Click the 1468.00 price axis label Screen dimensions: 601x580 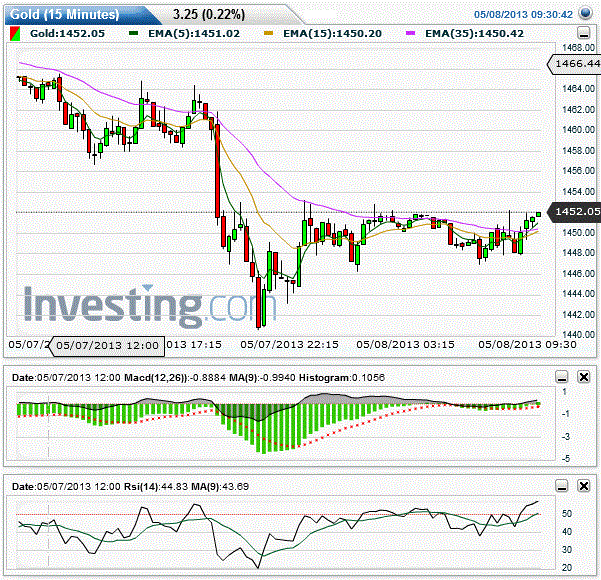pyautogui.click(x=579, y=48)
